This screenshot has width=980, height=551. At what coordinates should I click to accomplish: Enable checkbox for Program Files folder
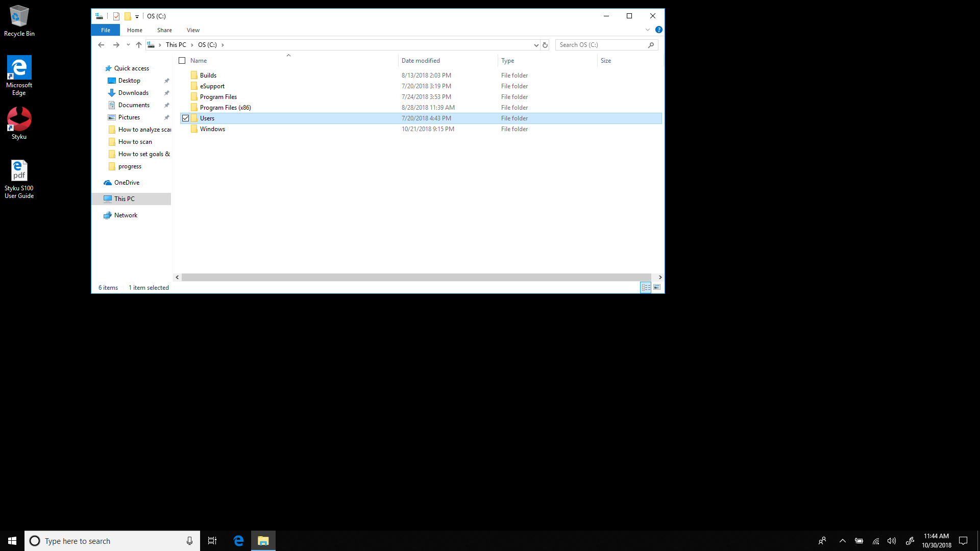point(185,96)
